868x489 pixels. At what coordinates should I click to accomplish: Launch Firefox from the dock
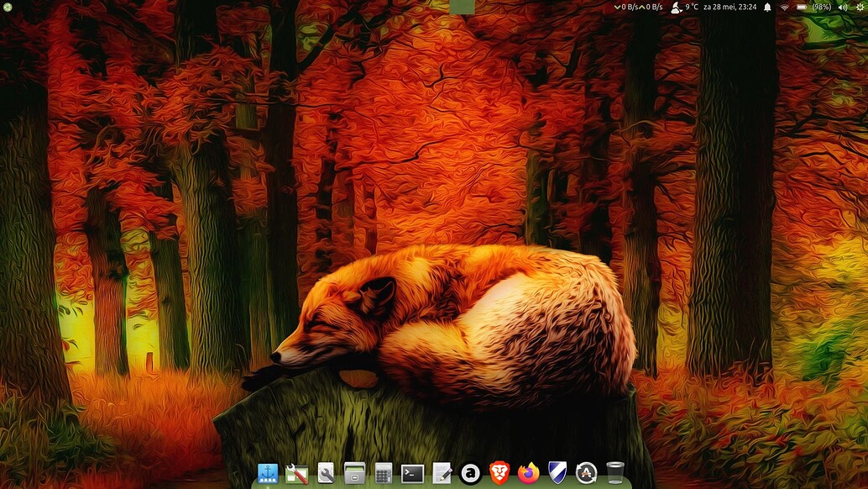[529, 474]
